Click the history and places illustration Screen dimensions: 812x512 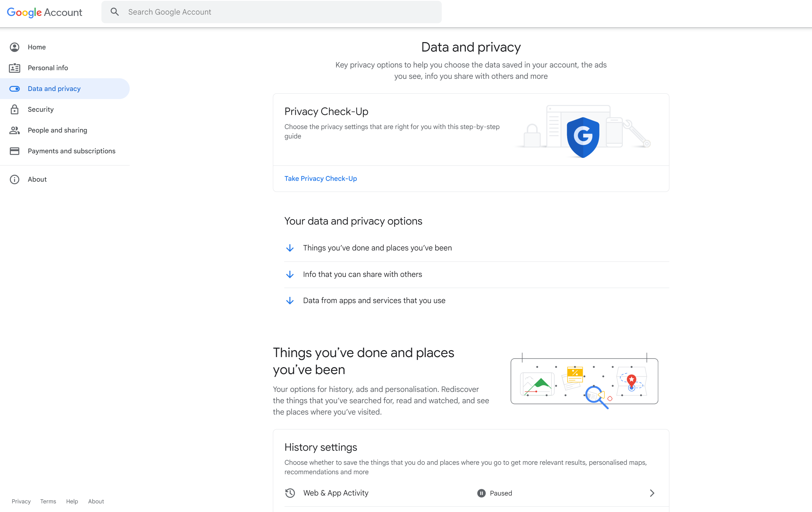(x=584, y=381)
